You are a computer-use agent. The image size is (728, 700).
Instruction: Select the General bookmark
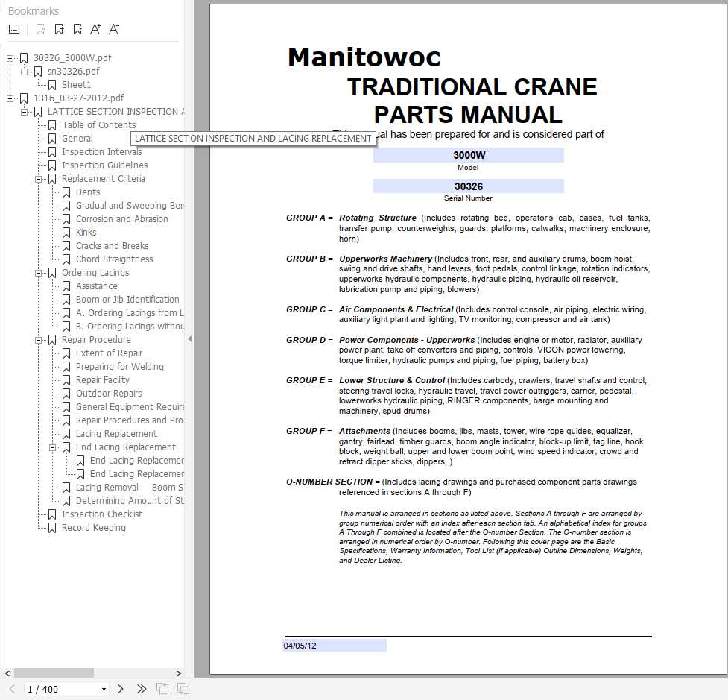[x=77, y=139]
